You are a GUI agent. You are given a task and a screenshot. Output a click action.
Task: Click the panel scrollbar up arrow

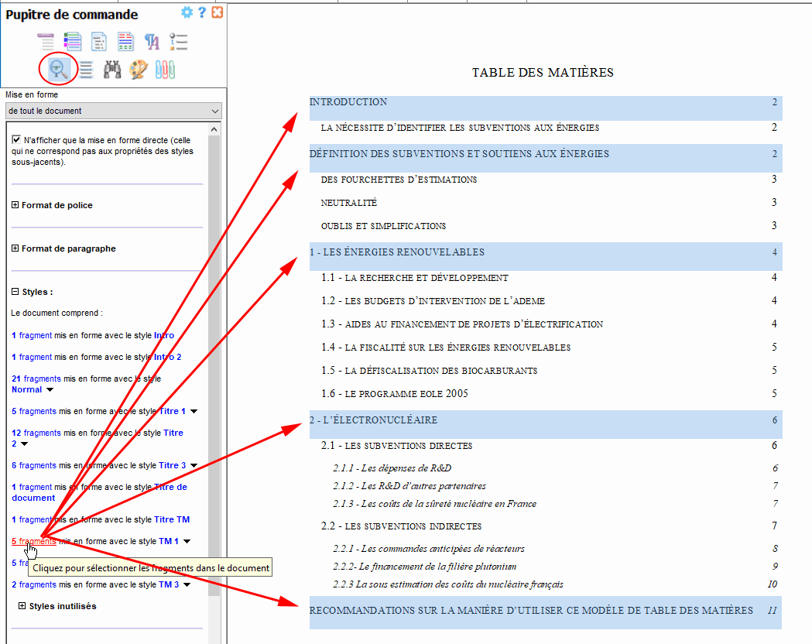[214, 129]
